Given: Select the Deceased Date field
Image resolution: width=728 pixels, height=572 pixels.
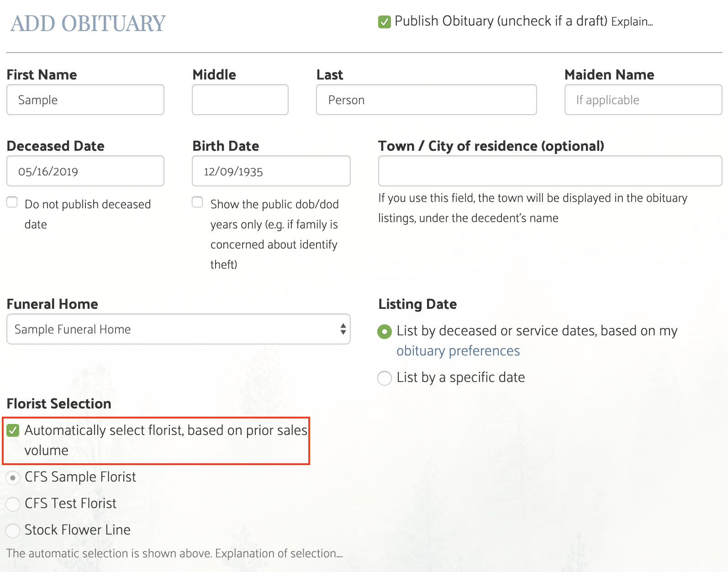Looking at the screenshot, I should tap(85, 171).
